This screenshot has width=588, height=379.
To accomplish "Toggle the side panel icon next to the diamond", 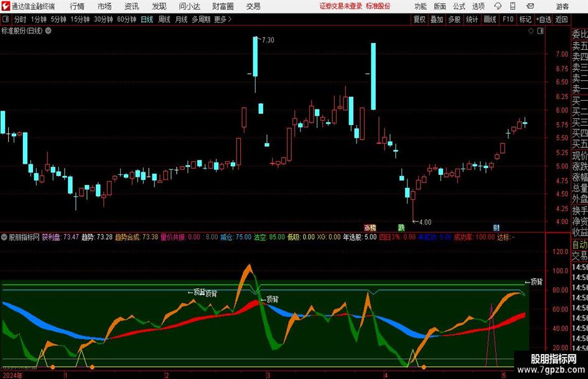I will tap(540, 30).
